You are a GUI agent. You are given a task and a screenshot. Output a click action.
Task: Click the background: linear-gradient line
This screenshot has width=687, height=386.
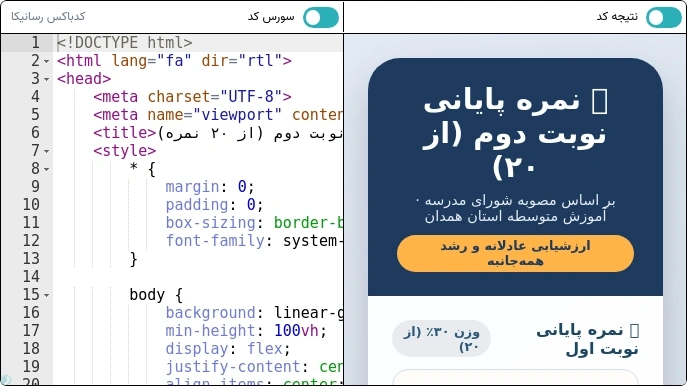254,312
